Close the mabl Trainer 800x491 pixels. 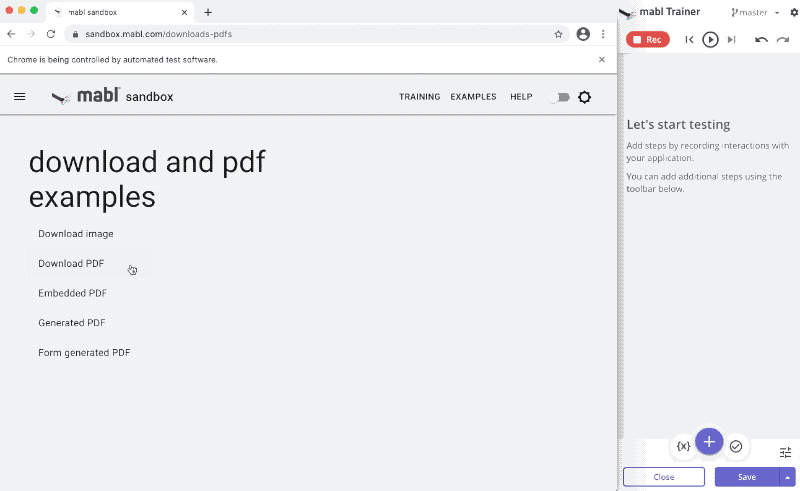664,477
